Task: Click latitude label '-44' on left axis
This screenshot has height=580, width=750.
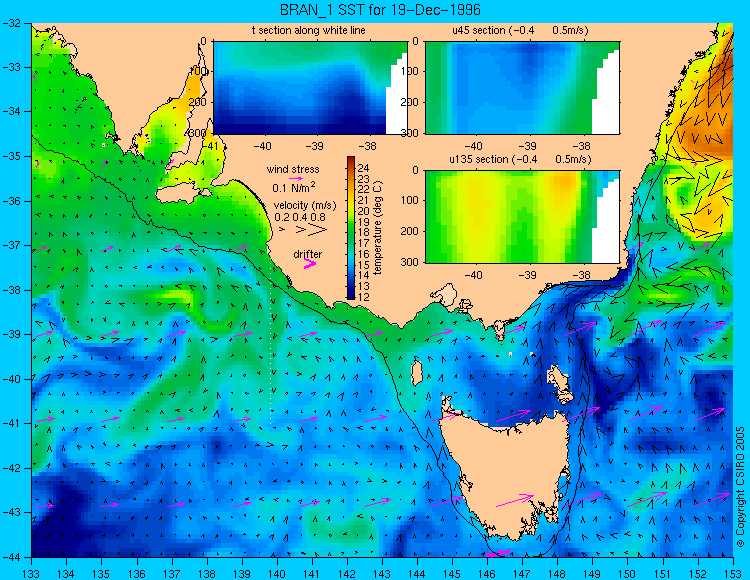Action: point(12,557)
